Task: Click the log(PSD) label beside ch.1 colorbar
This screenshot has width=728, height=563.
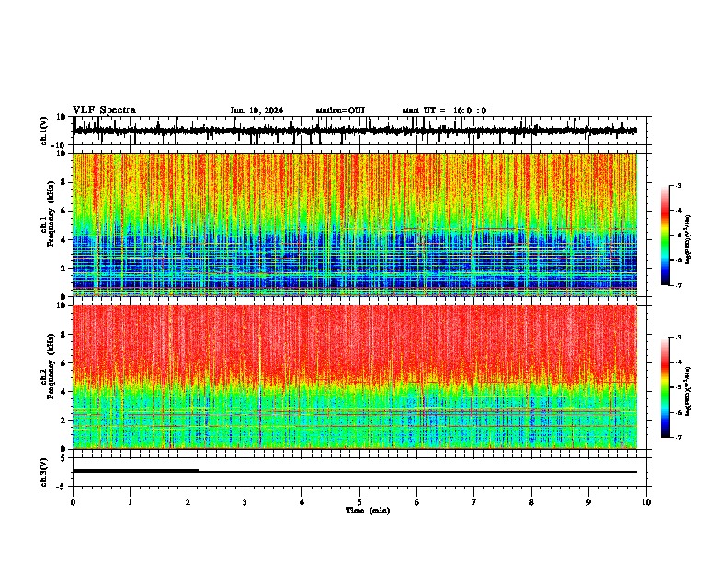Action: 688,240
